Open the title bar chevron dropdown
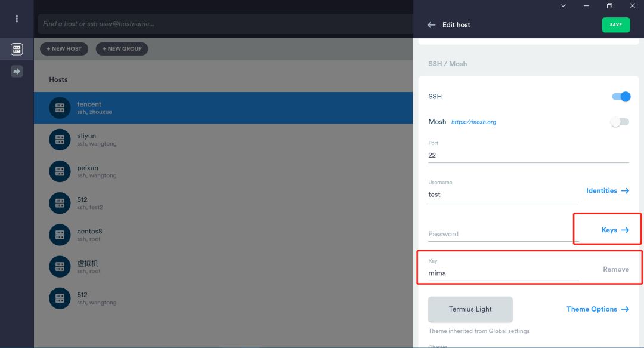The height and width of the screenshot is (348, 644). (563, 6)
